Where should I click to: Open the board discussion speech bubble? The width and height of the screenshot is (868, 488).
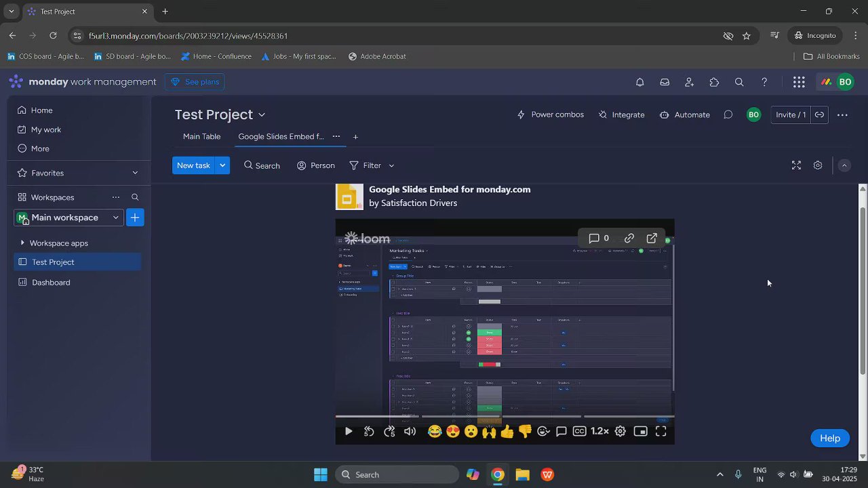pos(728,115)
